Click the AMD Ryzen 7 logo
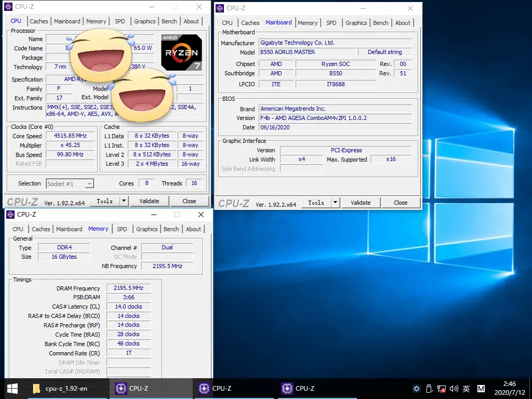The height and width of the screenshot is (399, 532). [181, 52]
